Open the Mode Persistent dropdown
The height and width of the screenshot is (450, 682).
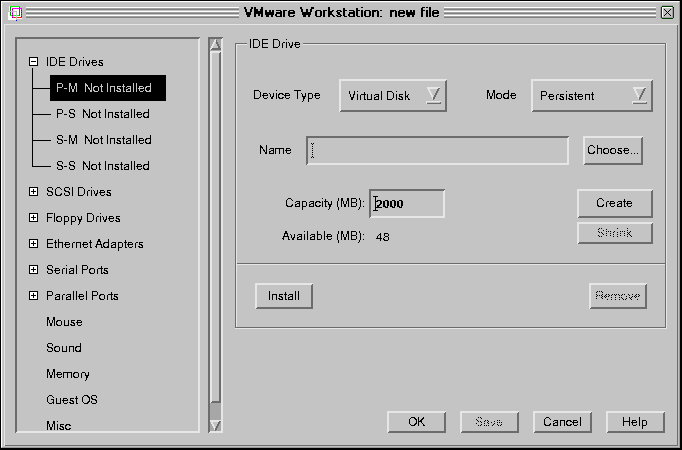pos(591,96)
